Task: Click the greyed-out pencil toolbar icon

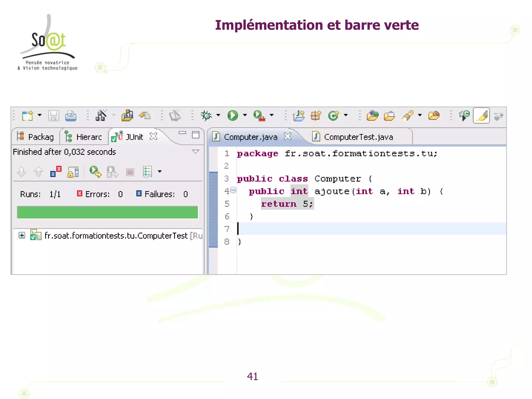Action: coord(175,115)
